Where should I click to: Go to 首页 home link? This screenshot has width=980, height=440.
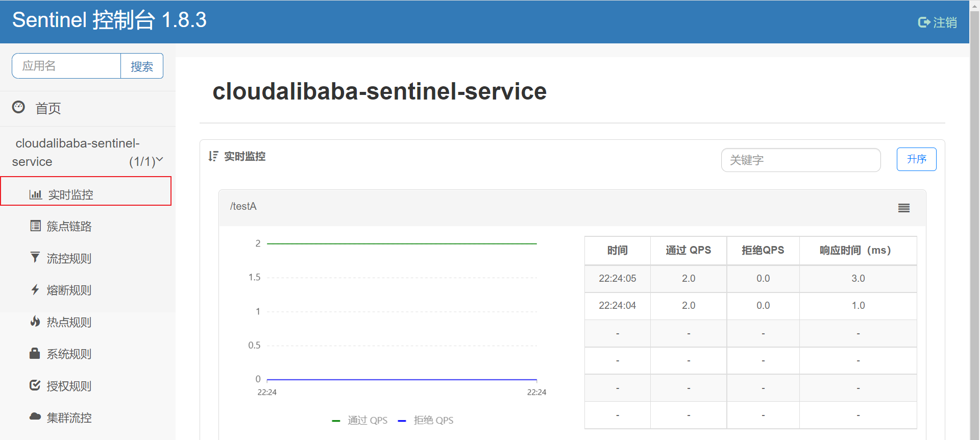[48, 108]
